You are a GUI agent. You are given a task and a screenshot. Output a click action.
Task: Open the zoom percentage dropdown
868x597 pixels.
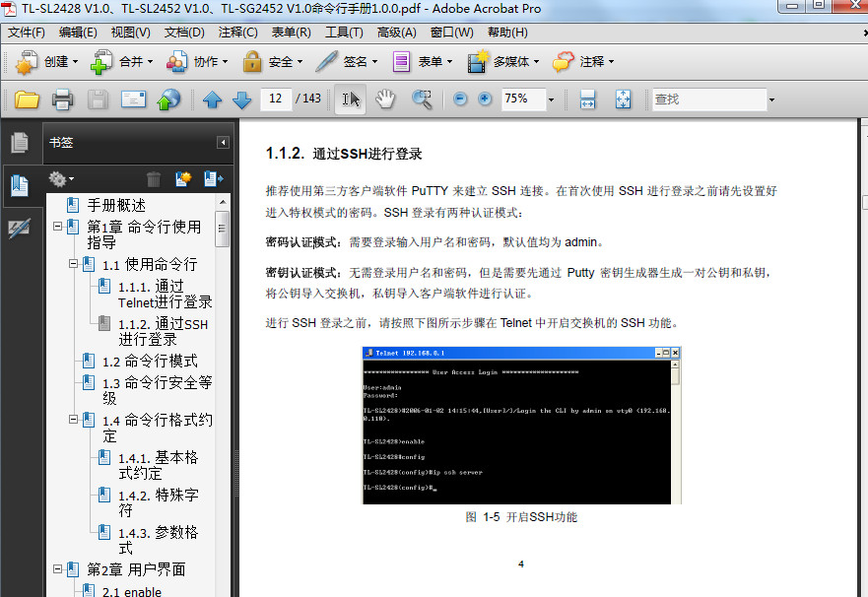point(551,100)
